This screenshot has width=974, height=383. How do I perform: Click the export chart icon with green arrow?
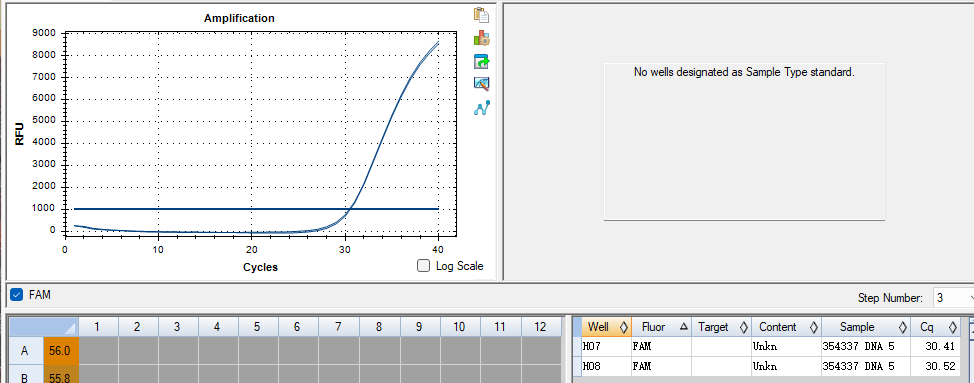point(481,61)
